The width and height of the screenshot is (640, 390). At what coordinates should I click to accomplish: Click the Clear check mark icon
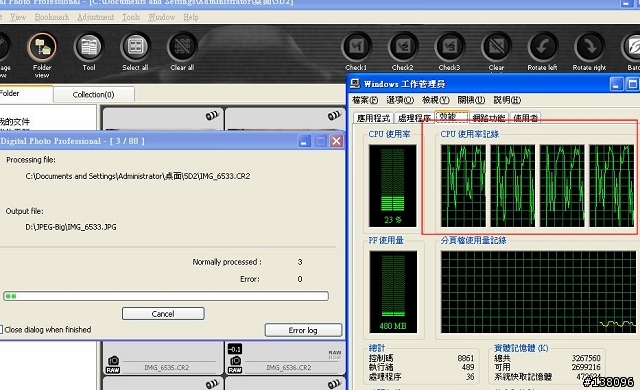pos(496,47)
